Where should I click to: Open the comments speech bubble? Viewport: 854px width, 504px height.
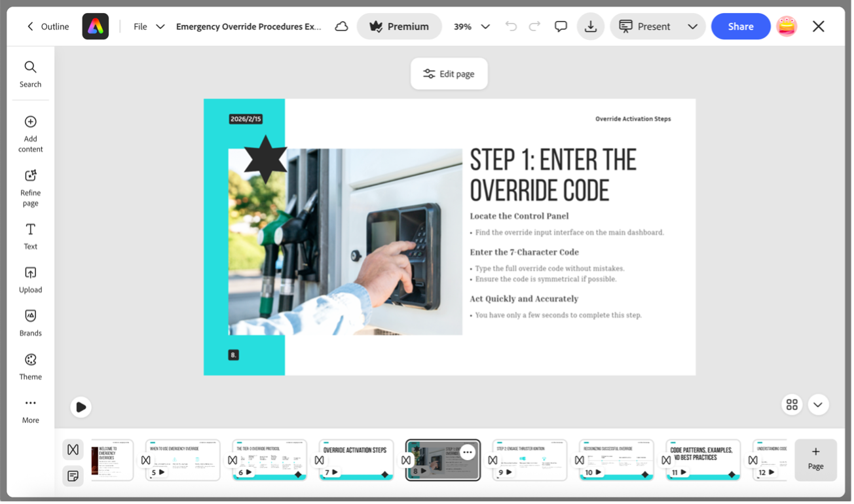(x=561, y=26)
